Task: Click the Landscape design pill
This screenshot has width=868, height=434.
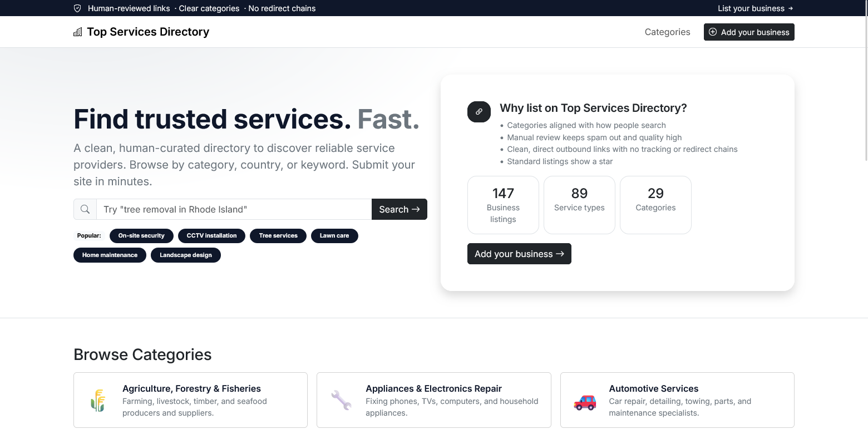Action: [186, 255]
